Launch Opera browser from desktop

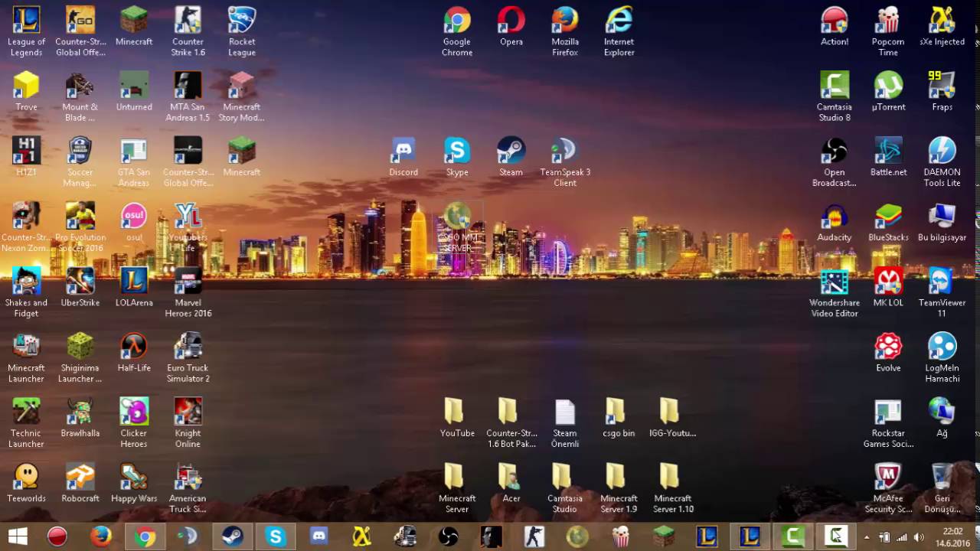[x=511, y=26]
